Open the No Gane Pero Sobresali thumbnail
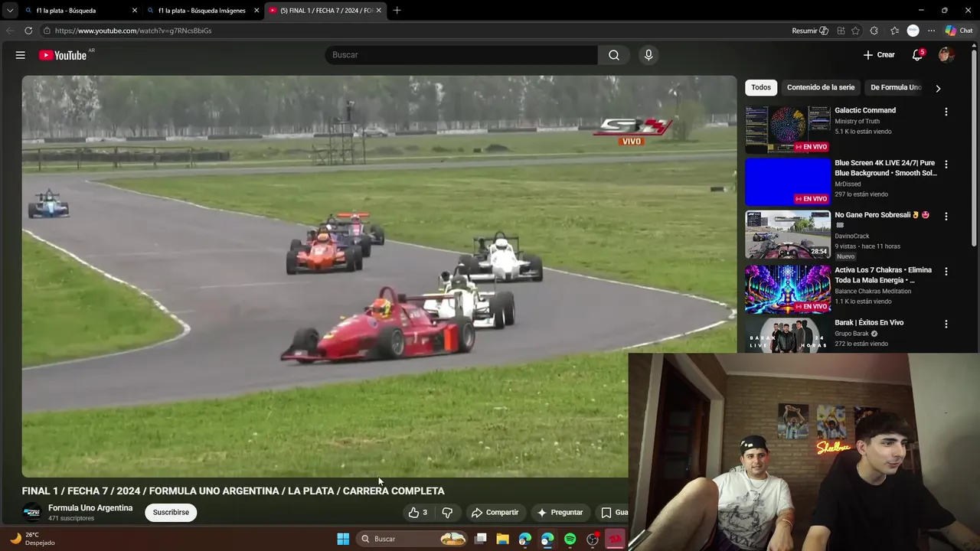This screenshot has height=551, width=980. point(788,235)
